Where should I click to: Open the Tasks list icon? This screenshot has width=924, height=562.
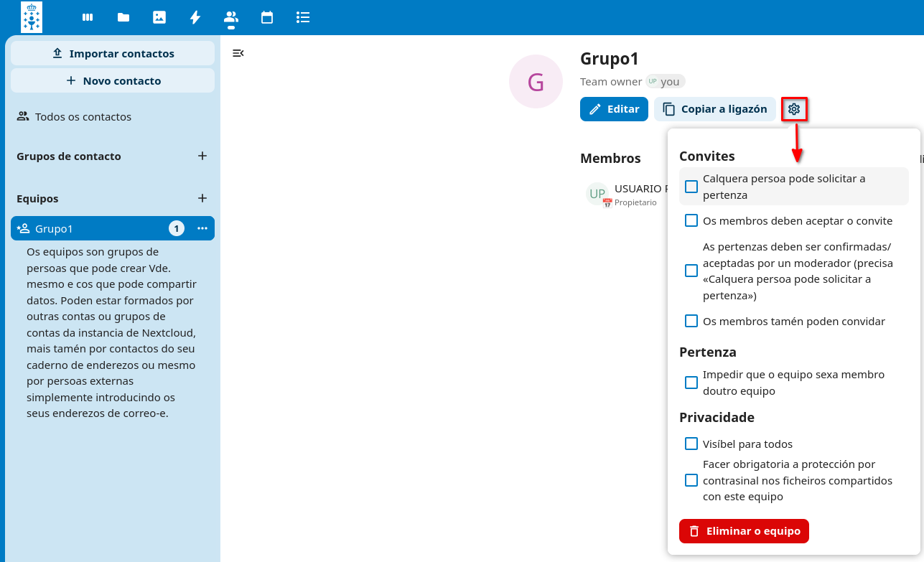tap(303, 17)
